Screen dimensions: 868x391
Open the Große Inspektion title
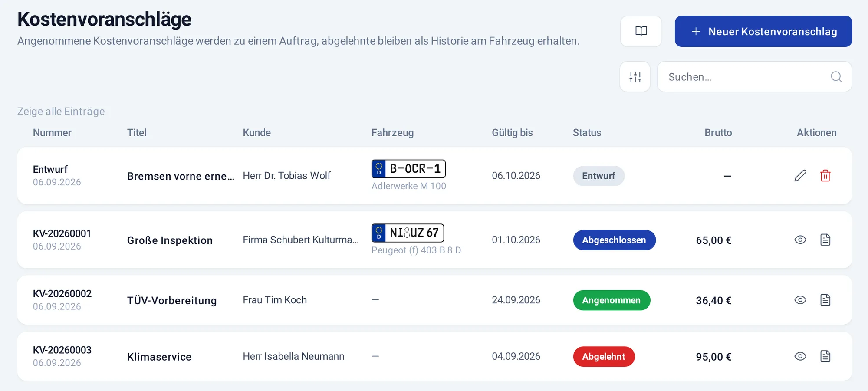point(170,240)
